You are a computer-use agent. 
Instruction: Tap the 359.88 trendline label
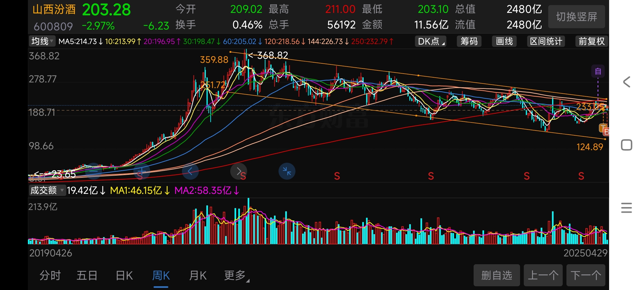[x=214, y=60]
